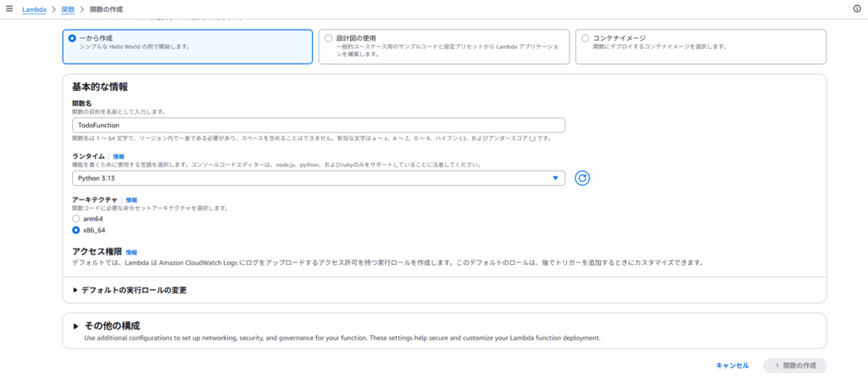Click the refresh runtime list icon
Viewport: 868px width, 376px height.
581,178
